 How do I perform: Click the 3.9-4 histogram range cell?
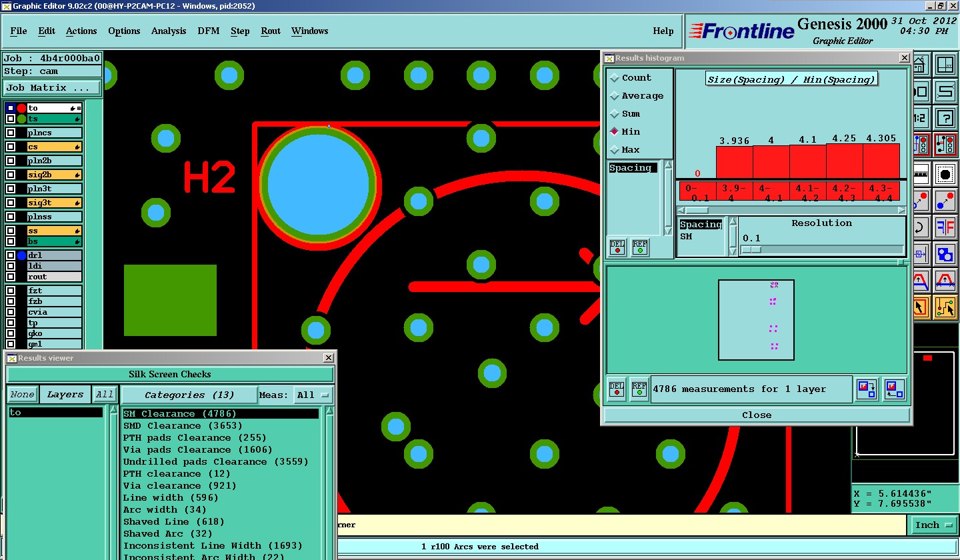coord(734,192)
